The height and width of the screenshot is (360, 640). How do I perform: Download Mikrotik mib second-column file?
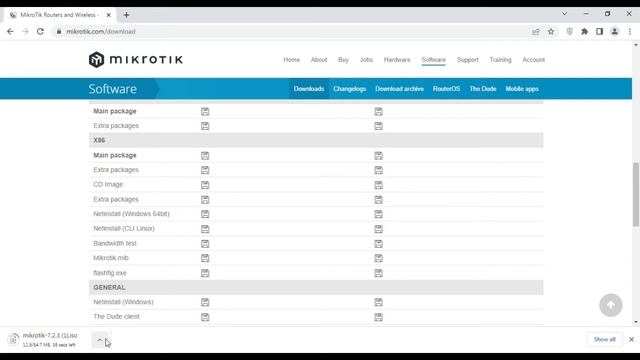pos(378,258)
